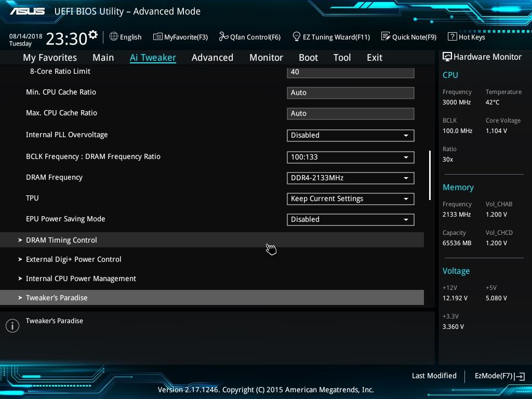Click the Max. CPU Cache Ratio field
Image resolution: width=532 pixels, height=399 pixels.
351,114
